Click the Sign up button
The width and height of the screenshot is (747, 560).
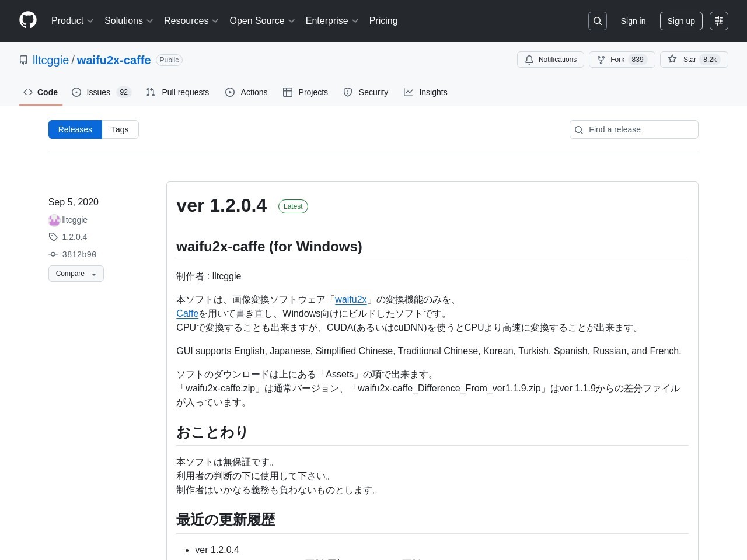click(681, 21)
